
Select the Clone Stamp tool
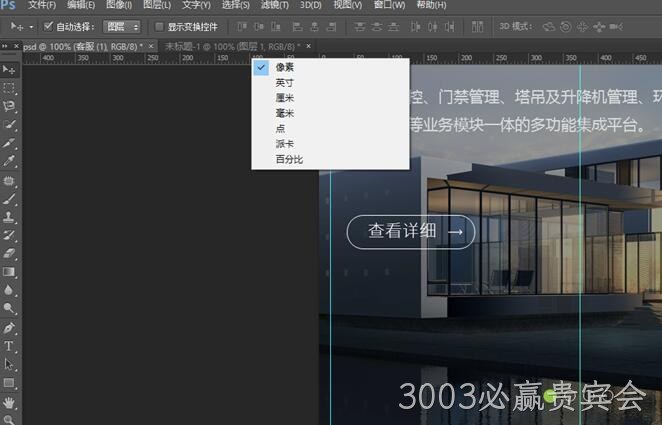(x=9, y=217)
